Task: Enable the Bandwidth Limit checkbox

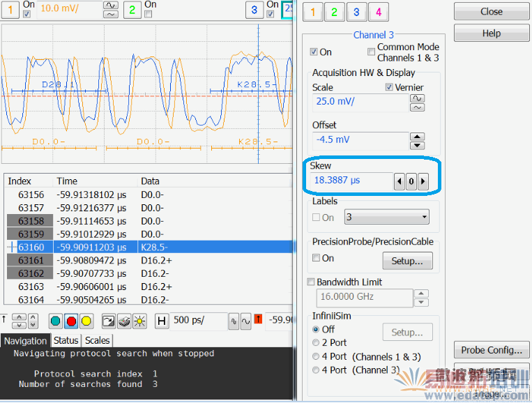Action: (x=311, y=282)
